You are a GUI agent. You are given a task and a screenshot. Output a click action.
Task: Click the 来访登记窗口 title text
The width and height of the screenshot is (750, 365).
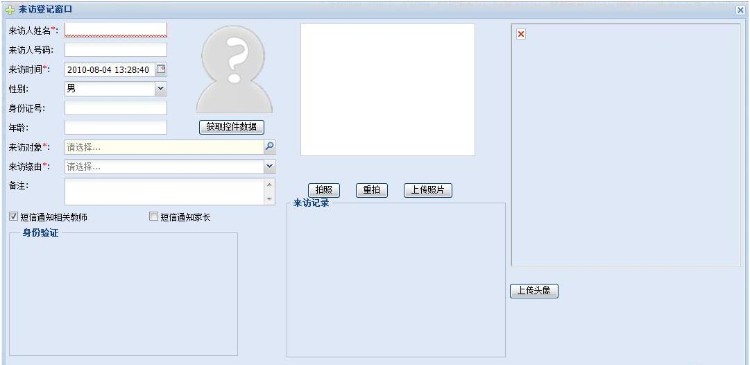click(45, 10)
